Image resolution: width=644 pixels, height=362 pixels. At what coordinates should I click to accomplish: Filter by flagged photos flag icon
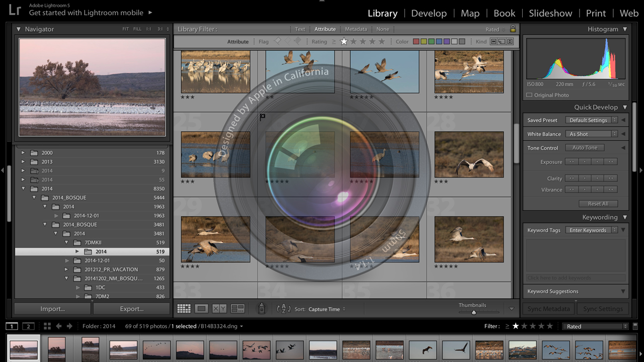[278, 41]
